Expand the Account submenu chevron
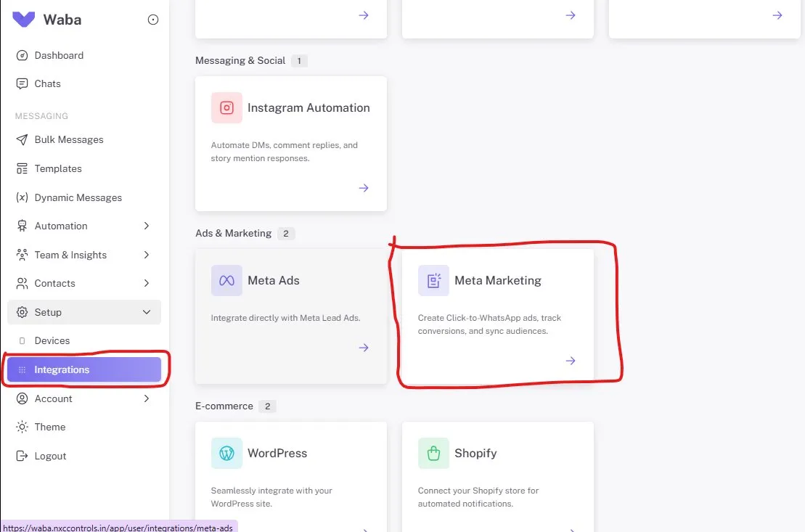The image size is (805, 532). (x=147, y=398)
